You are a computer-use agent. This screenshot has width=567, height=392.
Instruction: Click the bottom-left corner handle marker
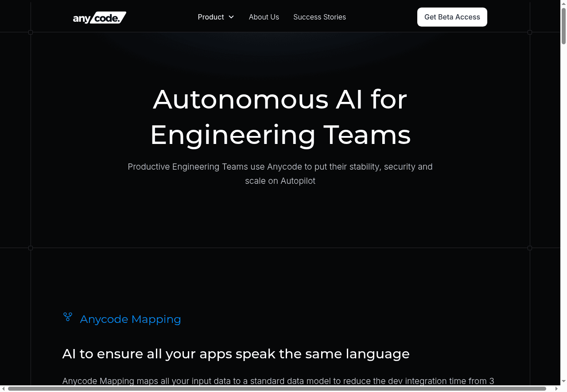click(31, 248)
